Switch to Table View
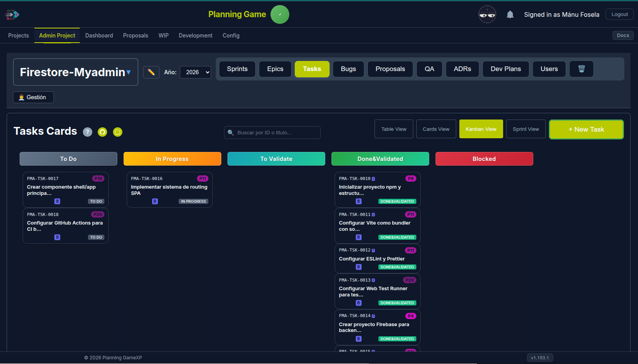The image size is (638, 364). coord(394,129)
